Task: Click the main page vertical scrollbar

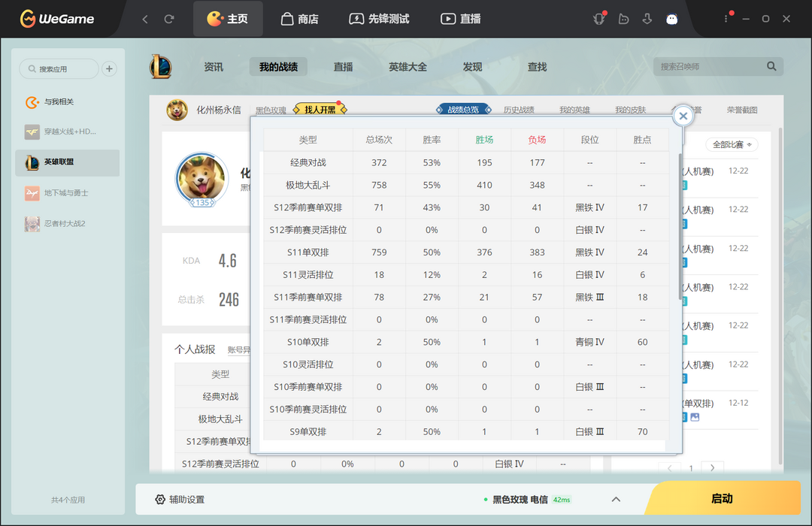Action: pyautogui.click(x=780, y=295)
